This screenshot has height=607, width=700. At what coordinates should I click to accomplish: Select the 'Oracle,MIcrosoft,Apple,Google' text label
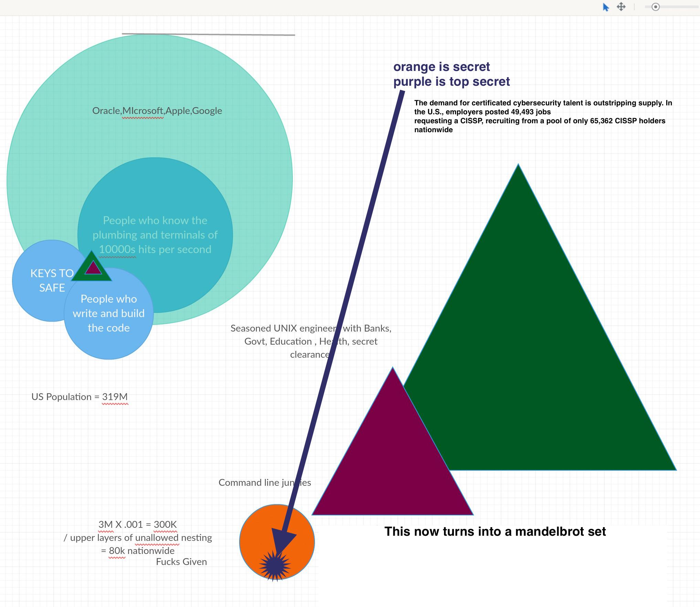tap(157, 111)
